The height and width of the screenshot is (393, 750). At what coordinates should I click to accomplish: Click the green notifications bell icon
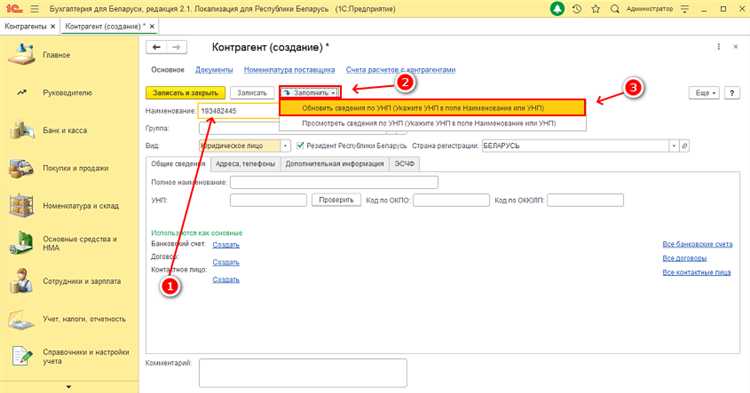tap(557, 9)
